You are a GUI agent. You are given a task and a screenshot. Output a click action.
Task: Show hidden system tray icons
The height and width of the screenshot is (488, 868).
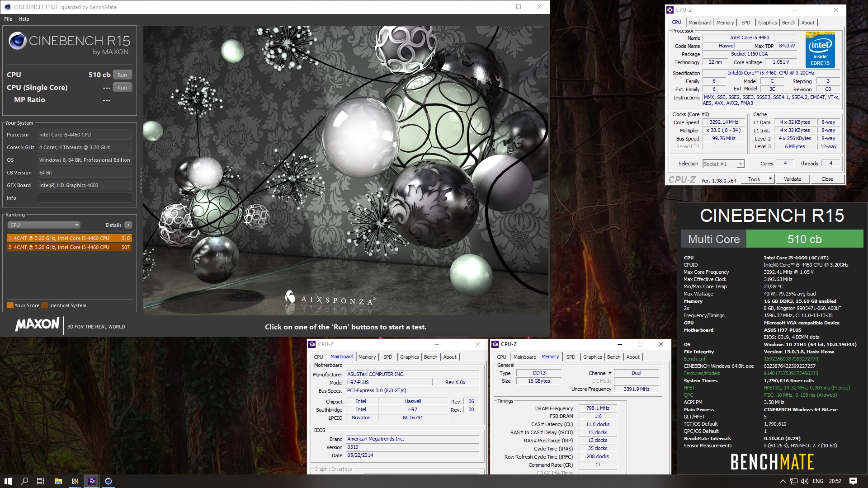click(783, 481)
